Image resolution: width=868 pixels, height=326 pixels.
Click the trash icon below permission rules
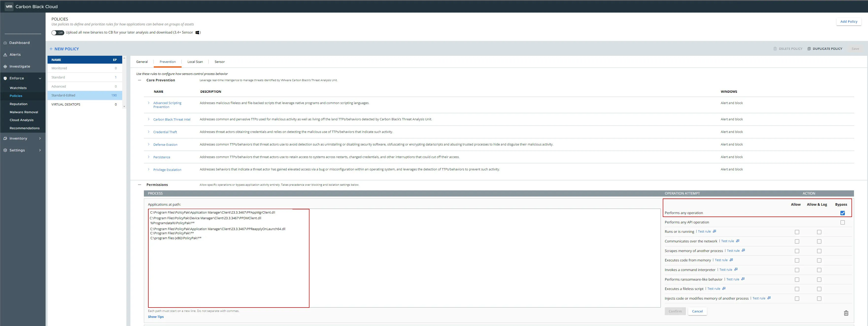coord(846,313)
